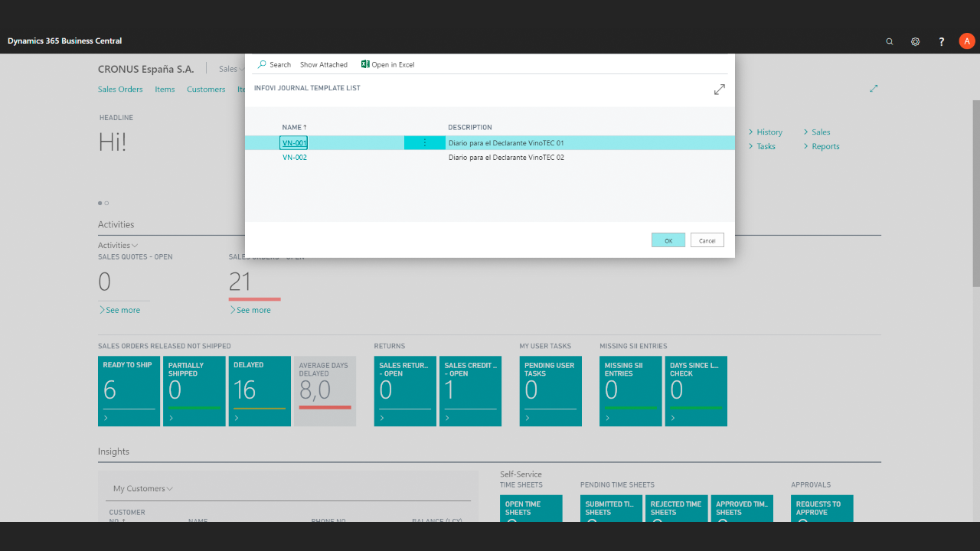This screenshot has width=980, height=551.
Task: Open the Sales Orders menu link
Action: click(120, 90)
